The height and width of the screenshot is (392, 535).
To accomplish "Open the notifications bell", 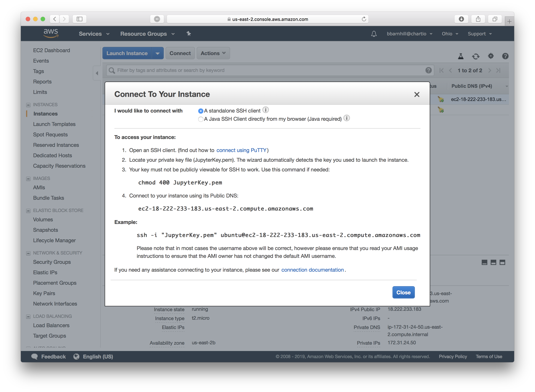I will point(374,34).
